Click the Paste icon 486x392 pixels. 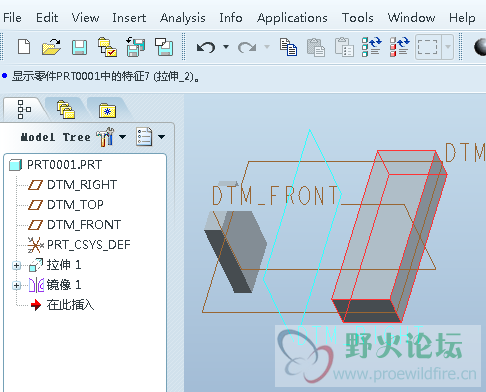(x=316, y=47)
